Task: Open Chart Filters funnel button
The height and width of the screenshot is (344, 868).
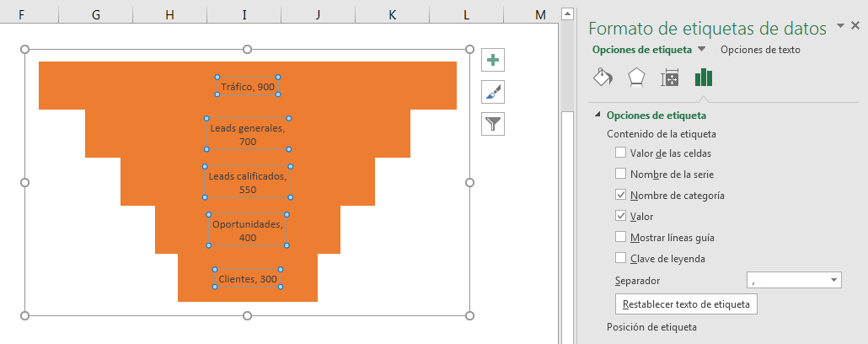Action: [x=493, y=124]
